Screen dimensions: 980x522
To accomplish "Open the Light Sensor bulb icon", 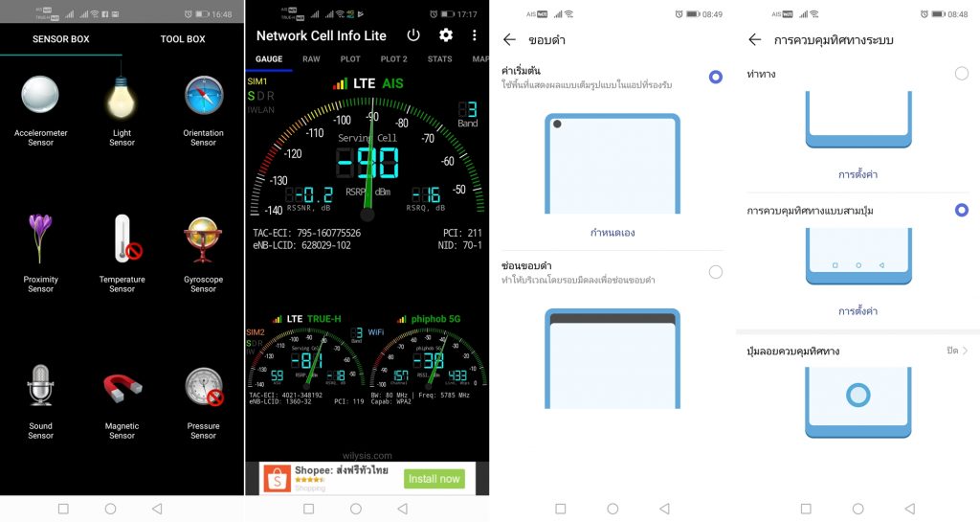I will click(x=122, y=96).
